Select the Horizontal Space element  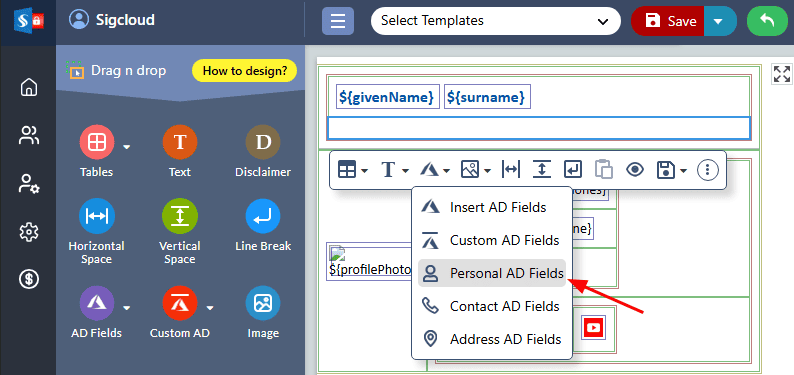96,232
